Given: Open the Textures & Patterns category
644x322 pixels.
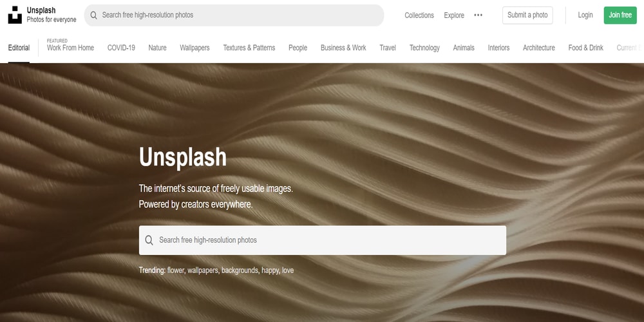Looking at the screenshot, I should click(x=249, y=48).
